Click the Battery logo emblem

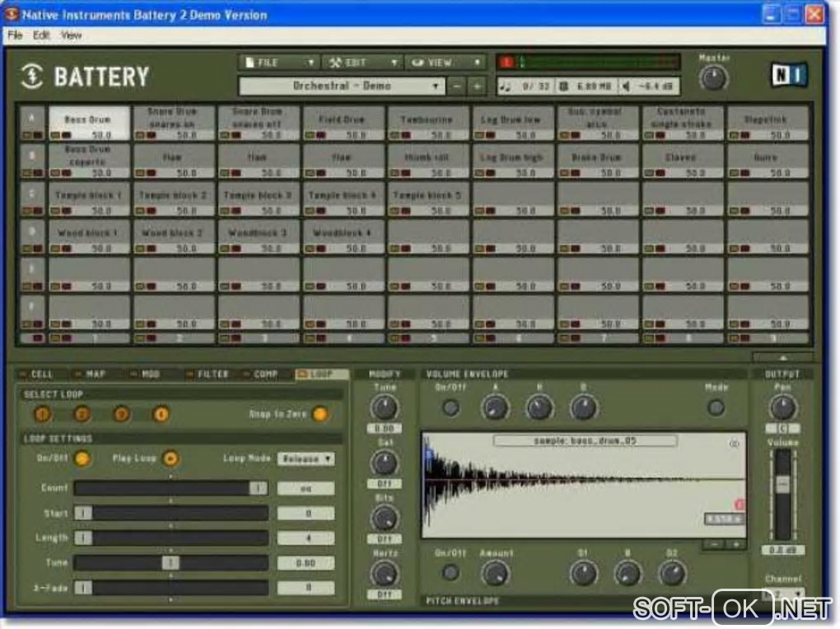pos(32,76)
